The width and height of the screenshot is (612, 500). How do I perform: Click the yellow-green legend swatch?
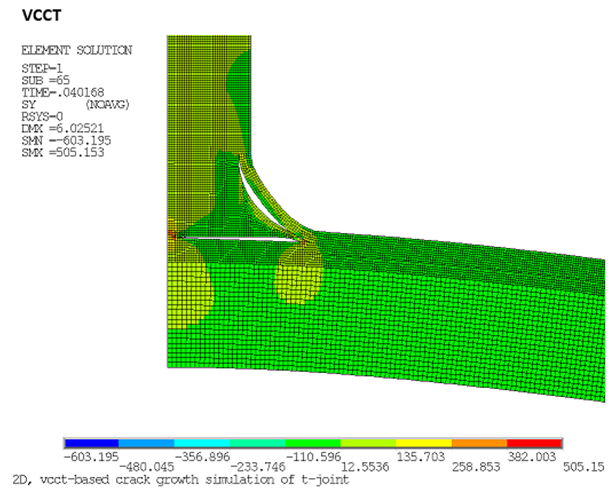pyautogui.click(x=368, y=443)
